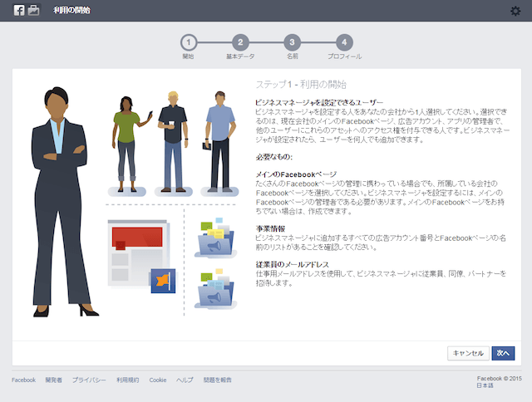Image resolution: width=532 pixels, height=402 pixels.
Task: Click the blond man in dark shirt illustration
Action: (x=173, y=142)
